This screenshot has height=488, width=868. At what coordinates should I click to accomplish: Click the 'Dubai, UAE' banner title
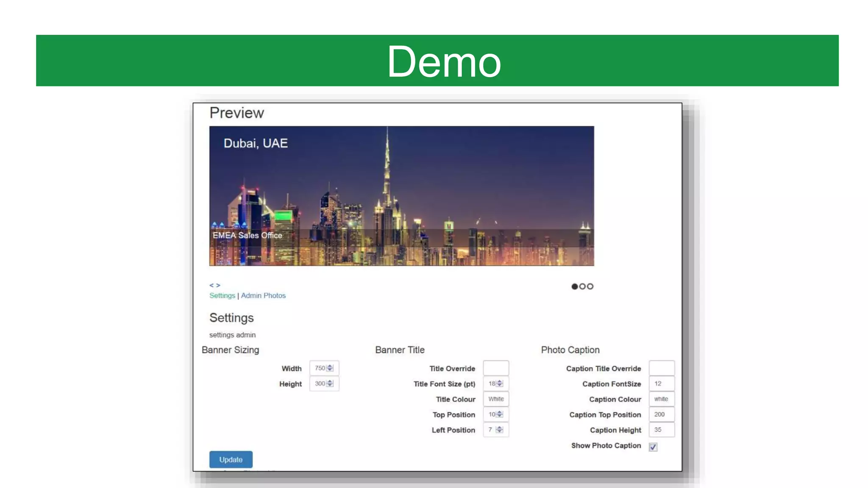[x=256, y=143]
